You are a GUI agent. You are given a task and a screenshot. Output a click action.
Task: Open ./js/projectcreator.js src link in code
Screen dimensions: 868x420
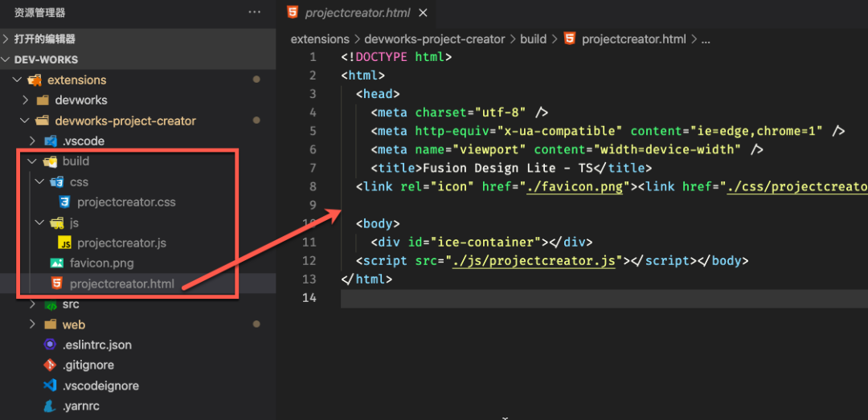pyautogui.click(x=534, y=261)
